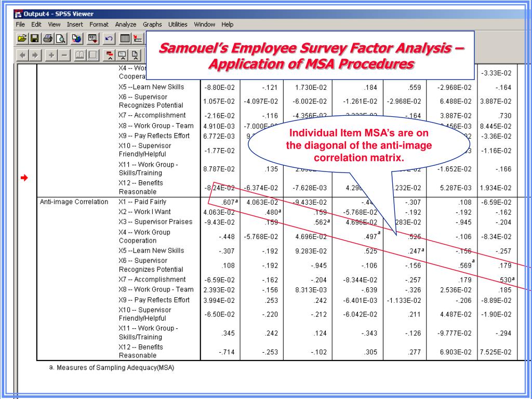
Task: Select the 'Anti-image Correlation' section label
Action: 74,202
